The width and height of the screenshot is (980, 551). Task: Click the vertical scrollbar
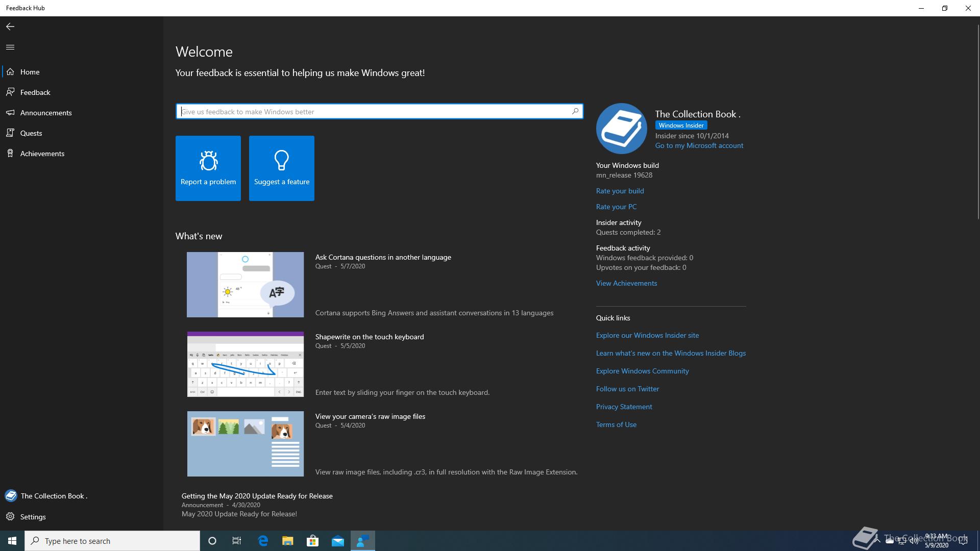click(977, 122)
